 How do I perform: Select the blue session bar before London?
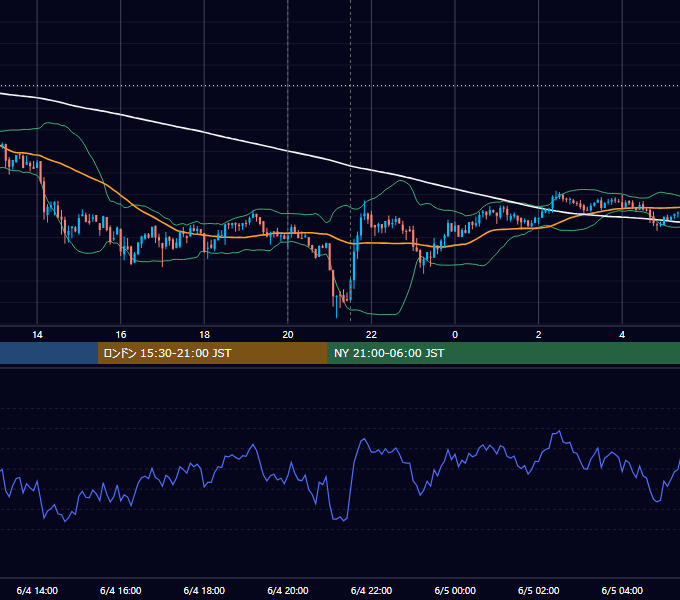tap(49, 353)
